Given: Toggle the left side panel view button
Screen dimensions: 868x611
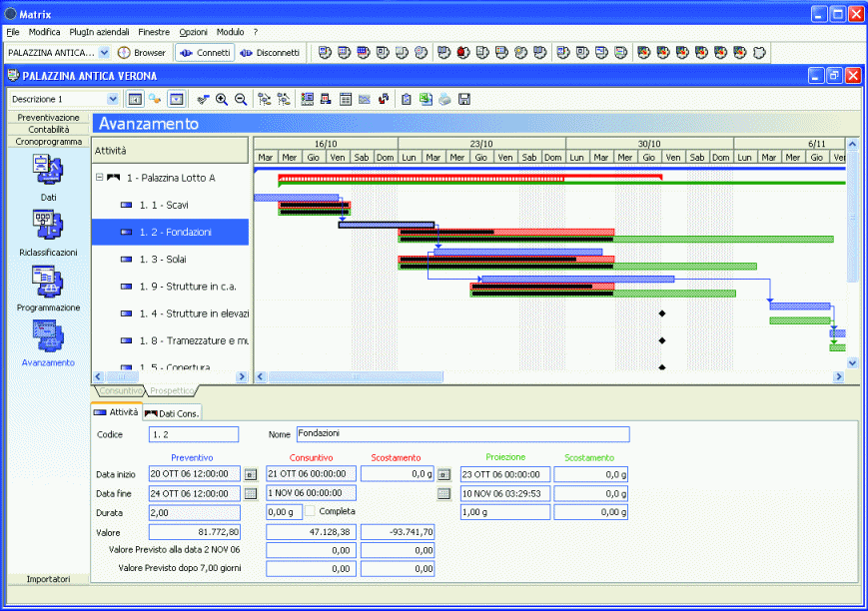Looking at the screenshot, I should (x=135, y=99).
